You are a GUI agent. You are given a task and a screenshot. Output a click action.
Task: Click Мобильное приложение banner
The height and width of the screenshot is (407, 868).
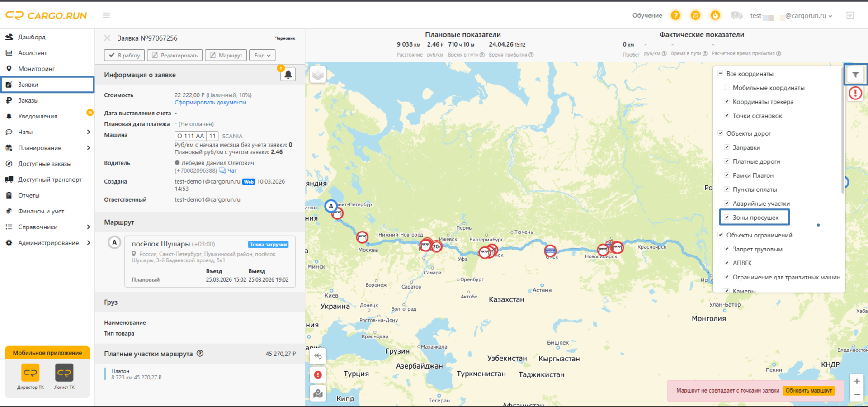pos(47,353)
